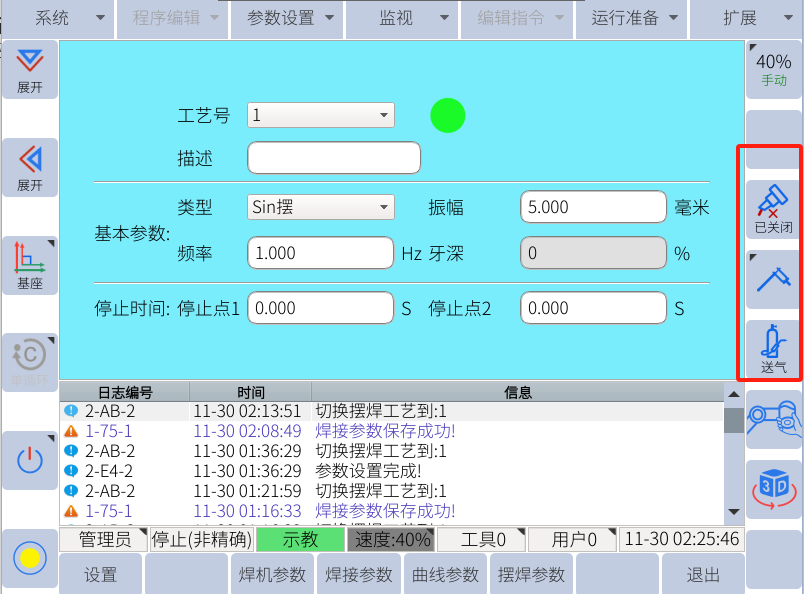Click the robot arm jog icon
The width and height of the screenshot is (804, 594).
[x=773, y=418]
